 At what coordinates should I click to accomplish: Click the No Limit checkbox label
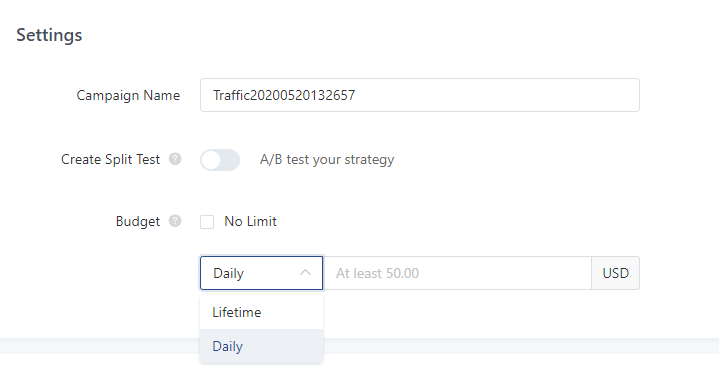[250, 222]
